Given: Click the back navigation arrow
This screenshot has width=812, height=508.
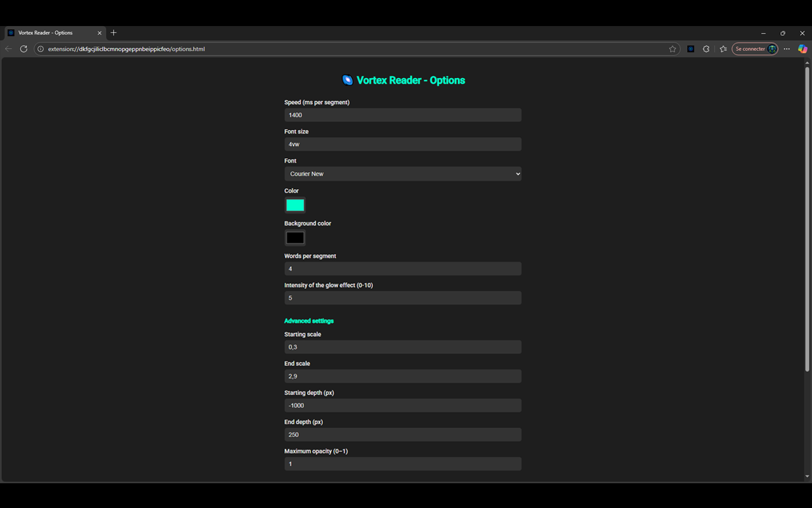Looking at the screenshot, I should tap(8, 48).
